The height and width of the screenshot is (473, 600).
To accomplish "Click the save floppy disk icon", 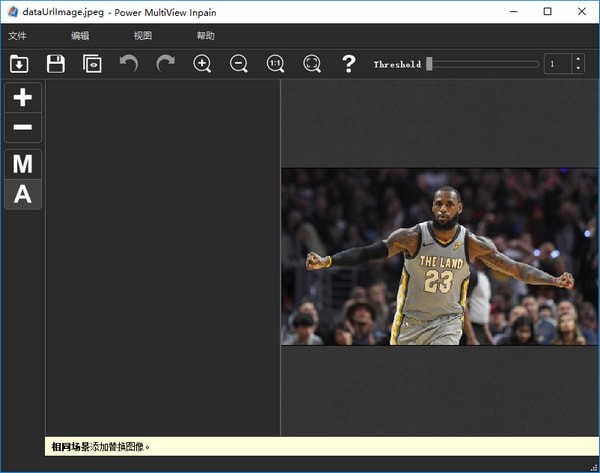I will tap(56, 64).
